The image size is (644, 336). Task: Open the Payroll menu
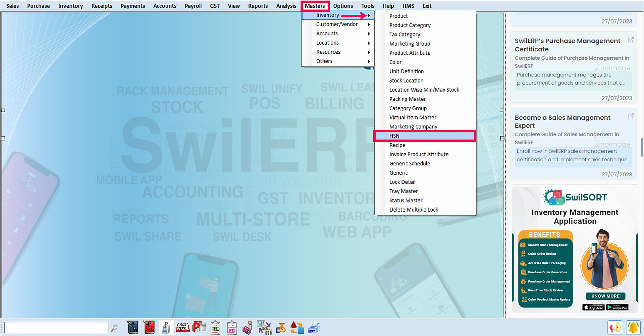point(193,6)
